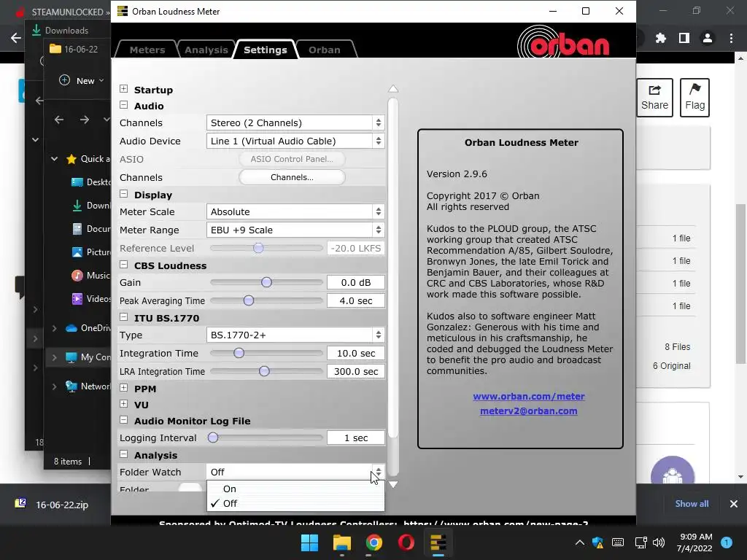
Task: Click Orban Loudness Meter taskbar icon
Action: pos(438,542)
